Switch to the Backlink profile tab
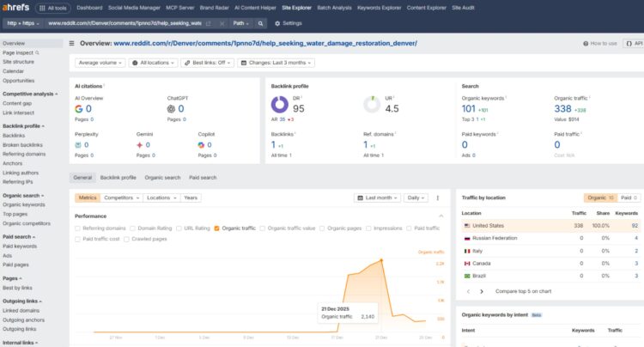This screenshot has height=347, width=644. click(118, 178)
